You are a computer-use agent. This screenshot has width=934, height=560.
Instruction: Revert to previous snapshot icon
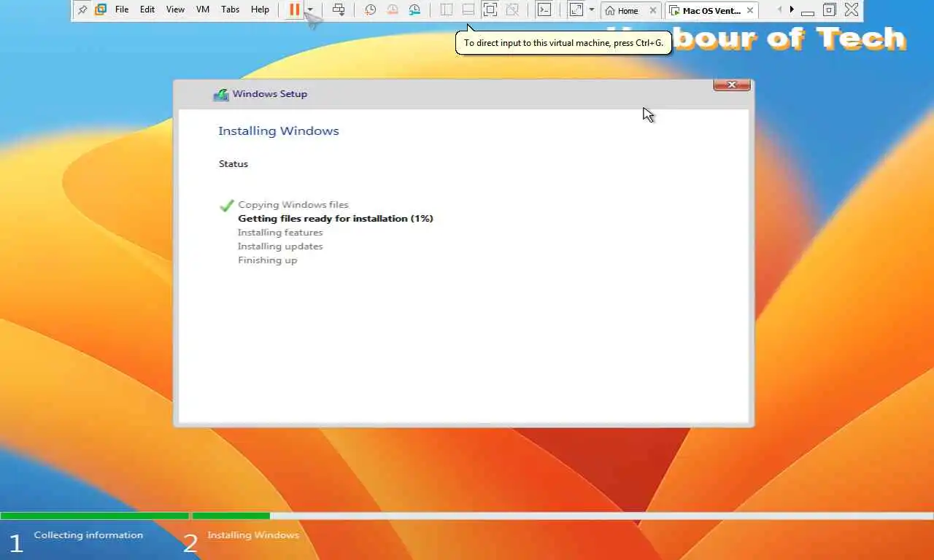coord(393,10)
